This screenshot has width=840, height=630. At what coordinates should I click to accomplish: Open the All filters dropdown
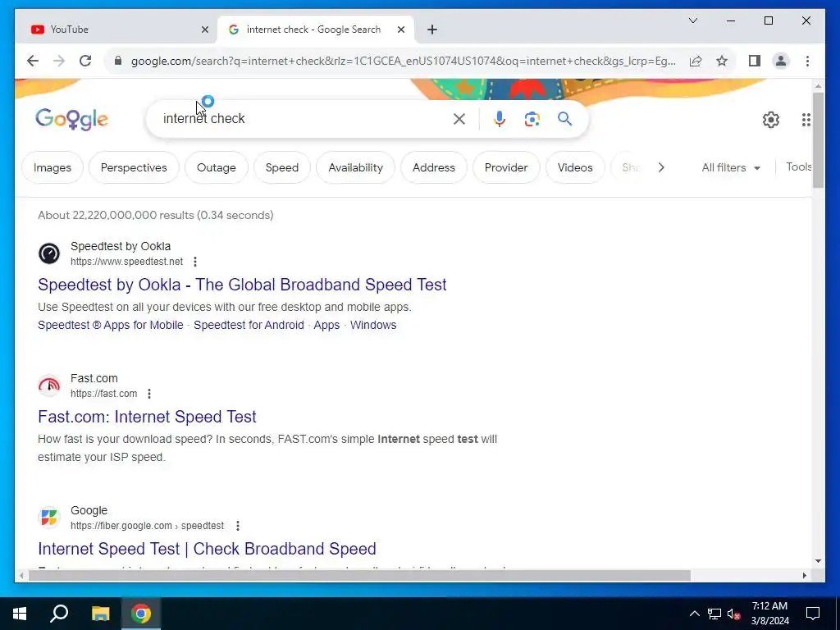[731, 167]
